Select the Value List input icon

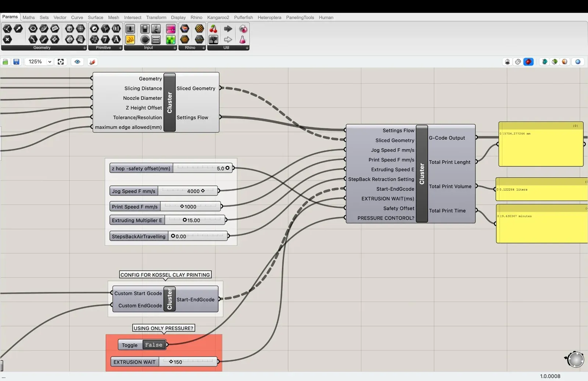[x=156, y=39]
